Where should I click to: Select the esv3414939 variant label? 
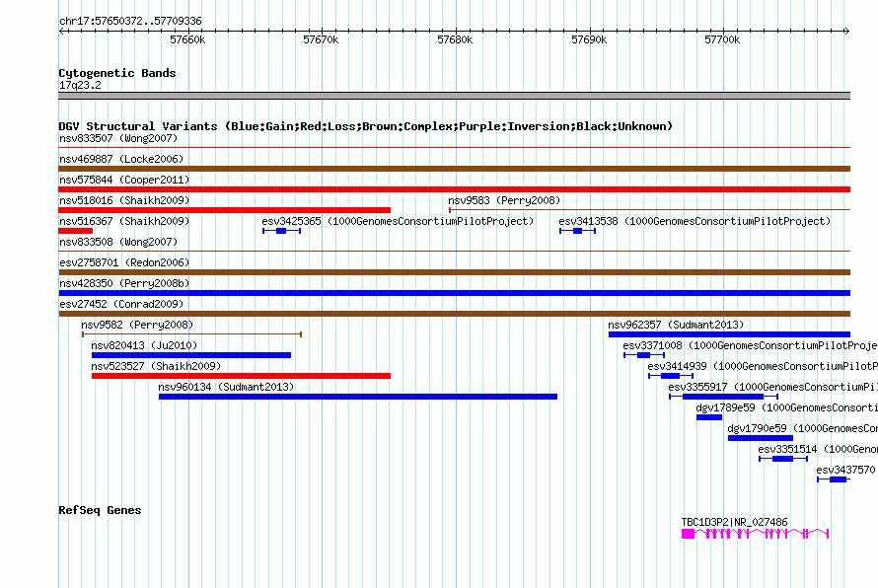pyautogui.click(x=763, y=366)
